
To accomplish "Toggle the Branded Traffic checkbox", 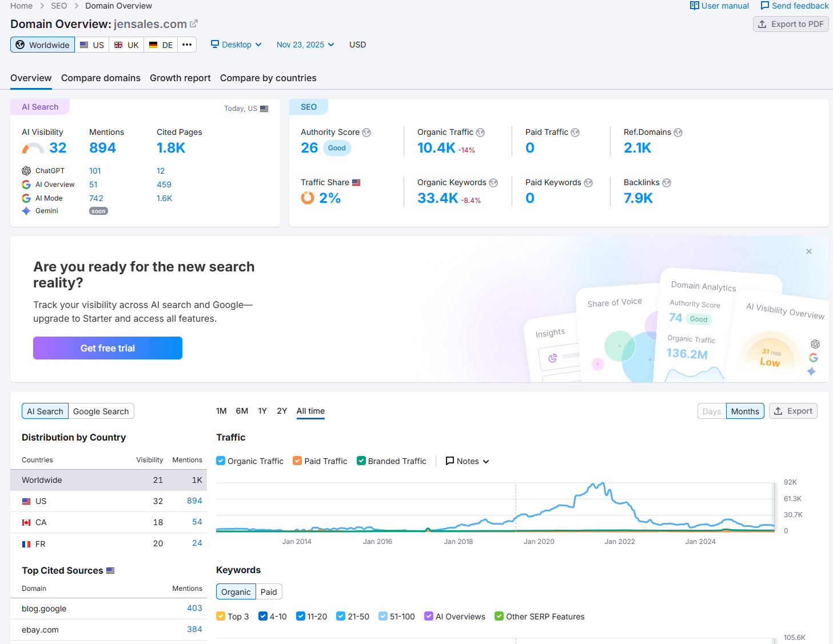I will tap(361, 461).
